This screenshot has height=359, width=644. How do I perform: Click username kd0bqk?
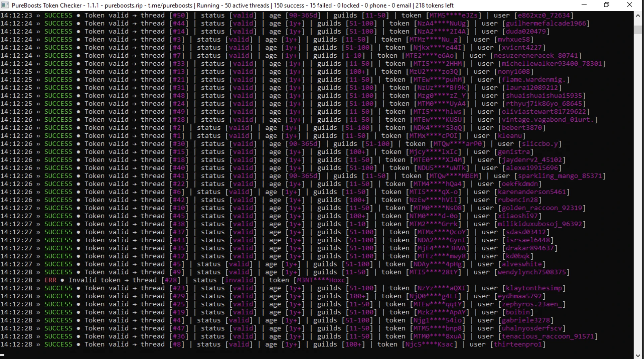518,256
